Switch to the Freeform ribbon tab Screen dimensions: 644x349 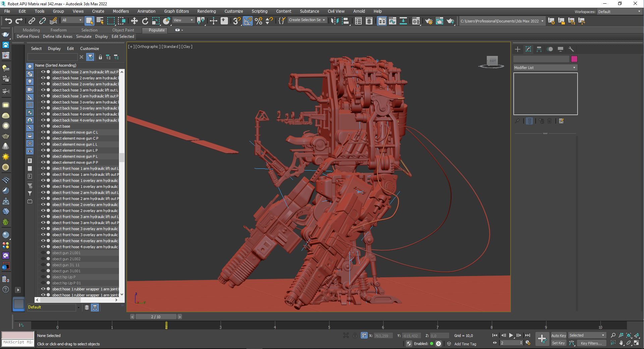58,30
